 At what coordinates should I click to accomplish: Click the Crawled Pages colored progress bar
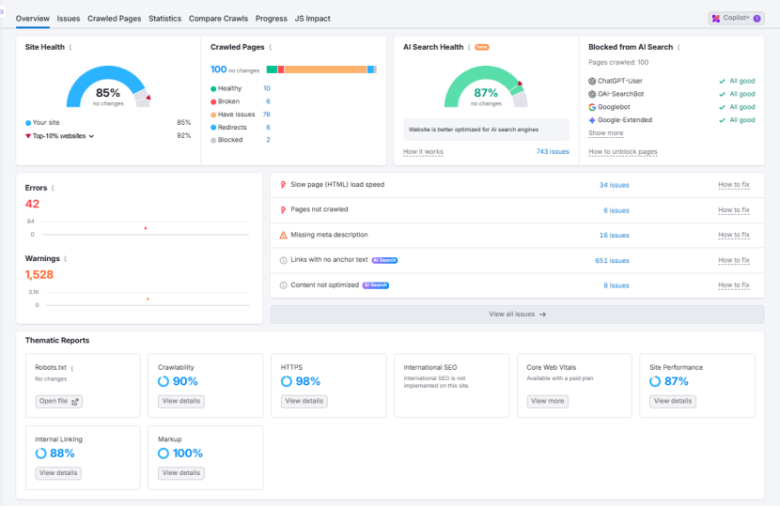(321, 70)
